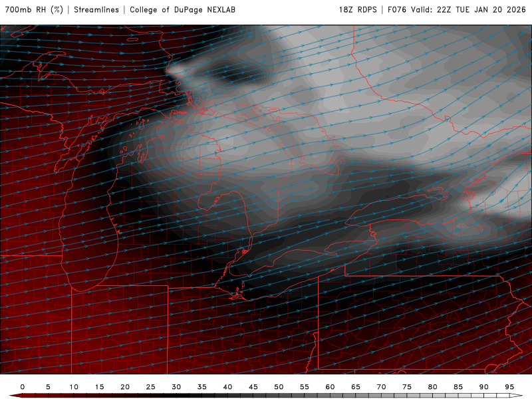Click the 'Streamlines' label in header
This screenshot has height=399, width=532.
tap(96, 9)
